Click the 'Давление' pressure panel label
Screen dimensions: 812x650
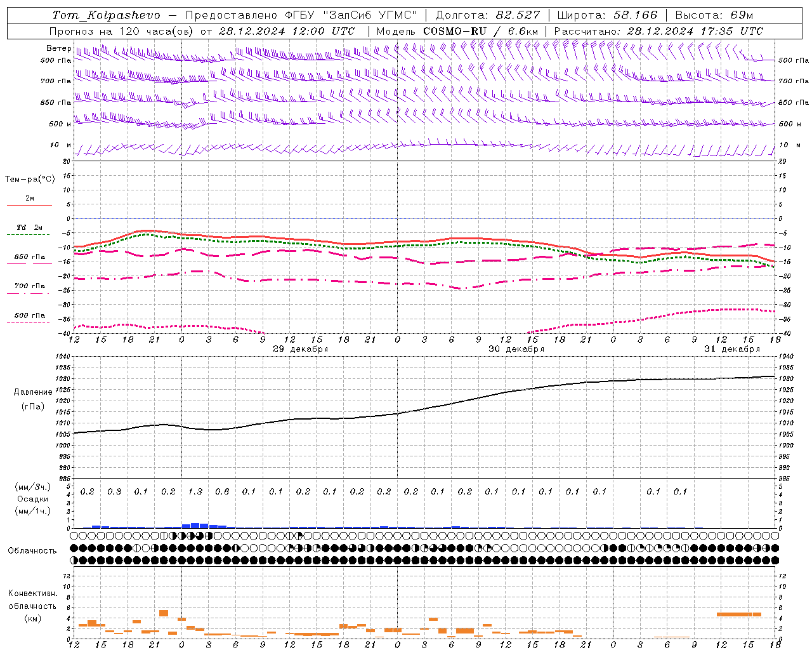(x=33, y=392)
